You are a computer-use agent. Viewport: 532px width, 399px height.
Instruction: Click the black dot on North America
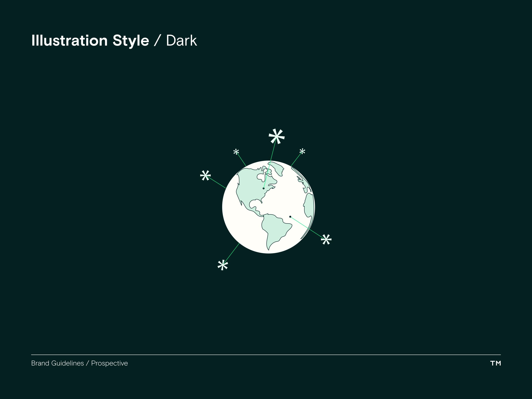(x=264, y=188)
